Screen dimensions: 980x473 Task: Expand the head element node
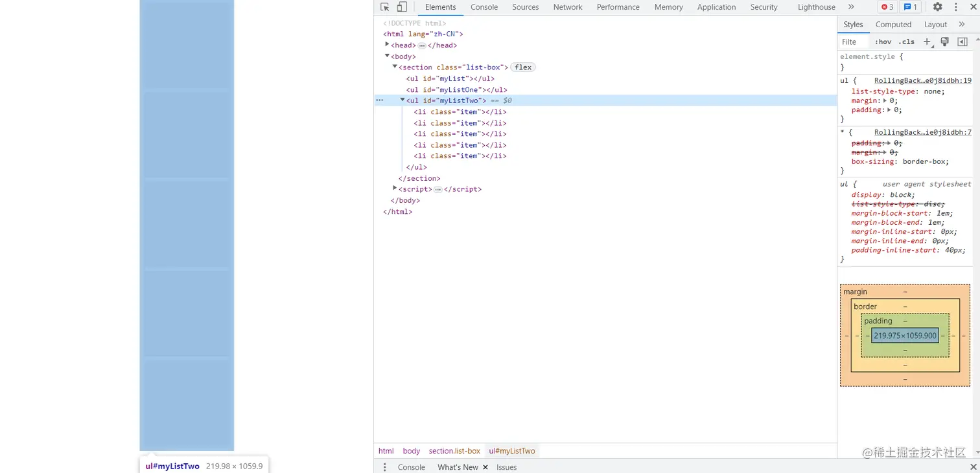pyautogui.click(x=387, y=45)
